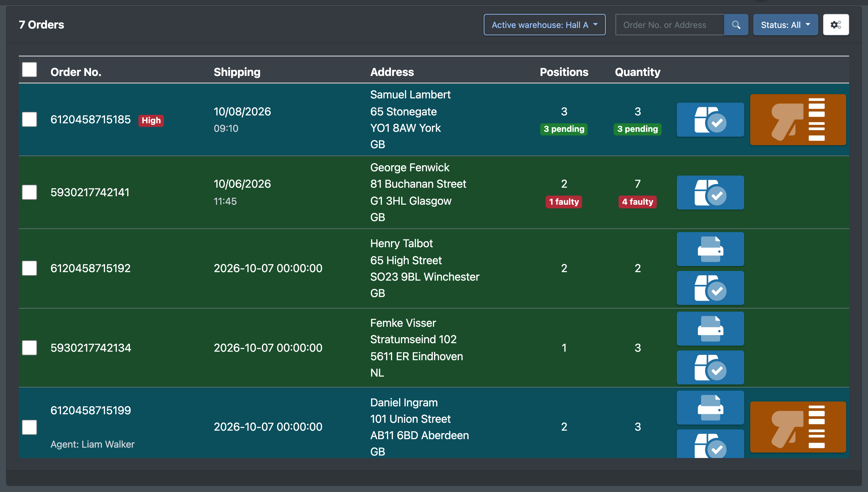This screenshot has height=492, width=868.
Task: Confirm packing for order 5930217742134
Action: pos(710,367)
